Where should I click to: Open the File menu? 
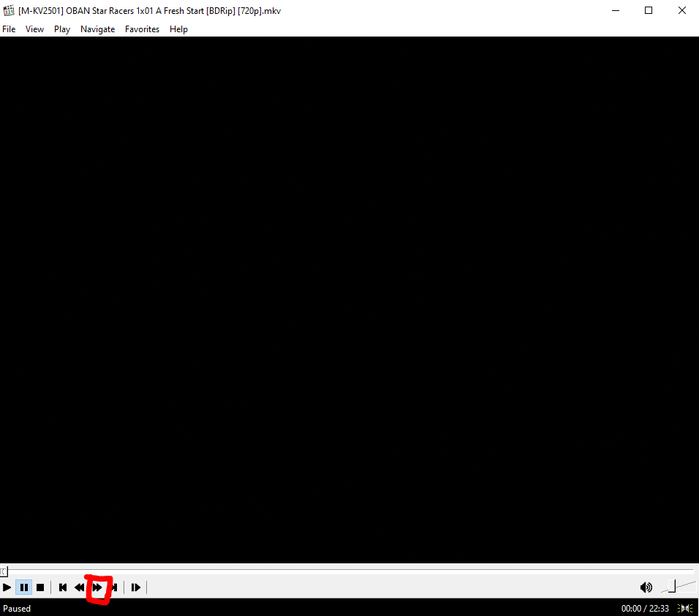point(9,29)
